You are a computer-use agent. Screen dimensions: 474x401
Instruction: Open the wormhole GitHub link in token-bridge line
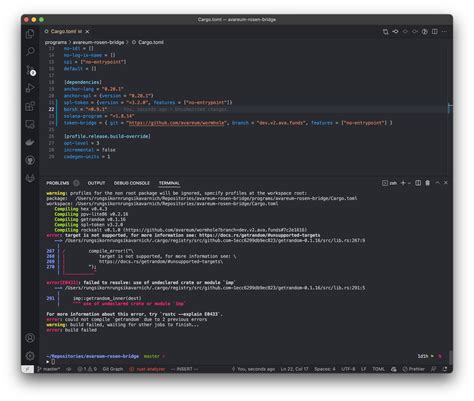[177, 123]
